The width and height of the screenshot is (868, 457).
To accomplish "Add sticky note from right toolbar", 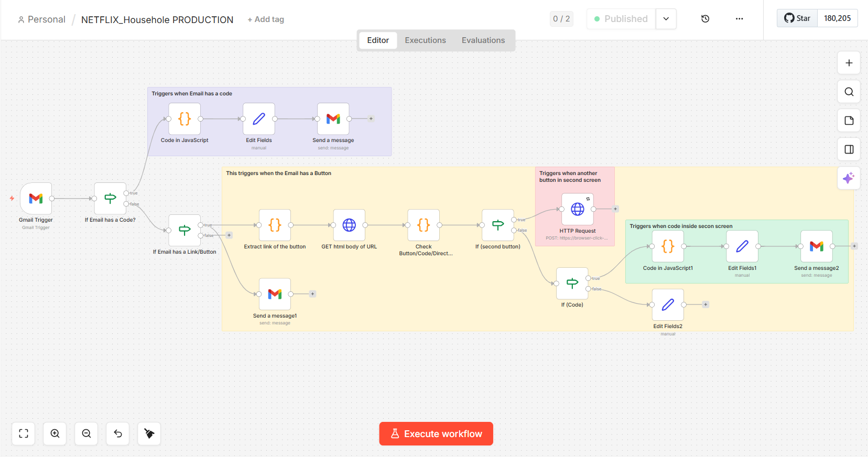I will (x=849, y=121).
